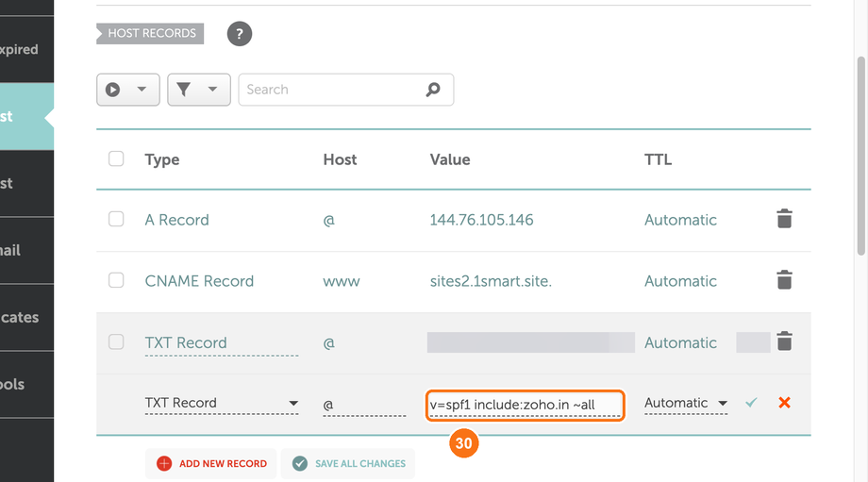Select the highlighted teal sidebar item
868x482 pixels.
pyautogui.click(x=26, y=117)
